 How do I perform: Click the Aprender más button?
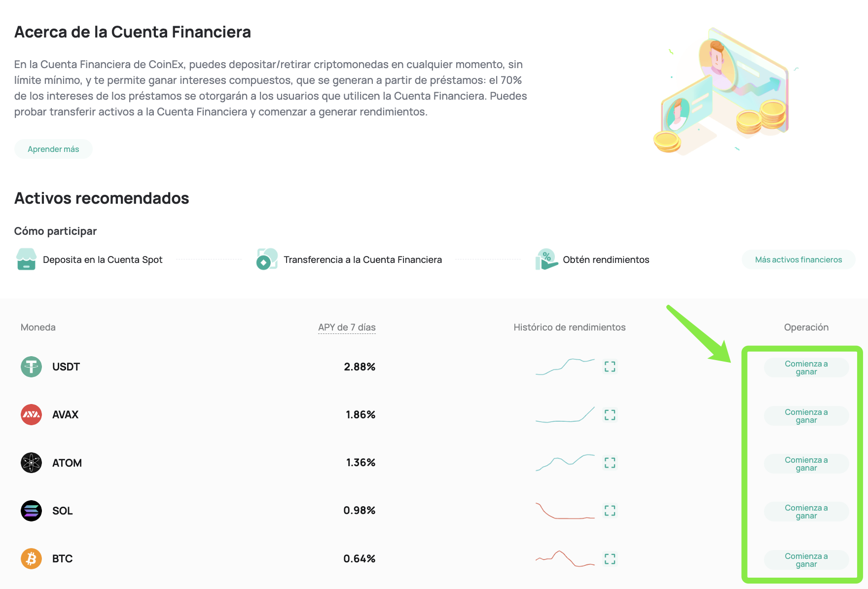53,149
